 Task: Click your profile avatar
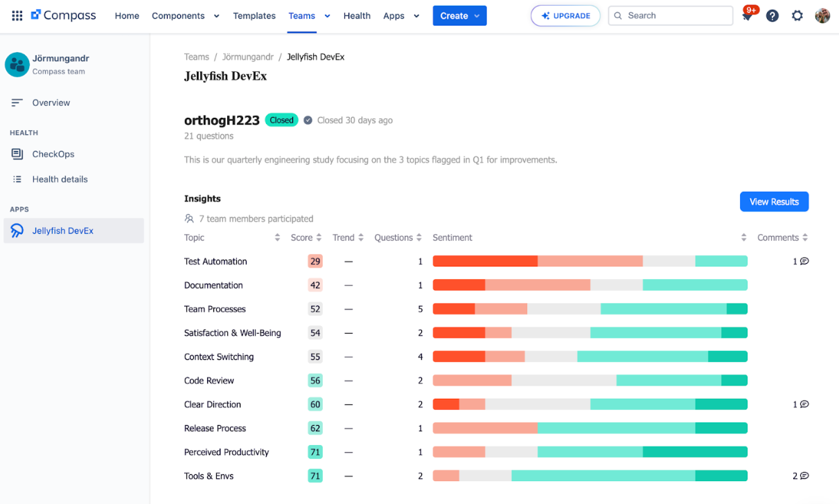(x=822, y=15)
